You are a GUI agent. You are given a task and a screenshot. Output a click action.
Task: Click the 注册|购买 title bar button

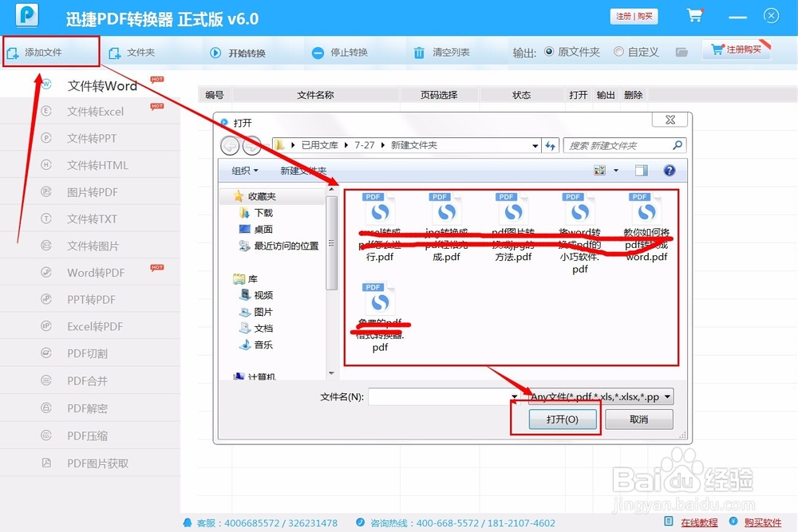click(x=634, y=16)
